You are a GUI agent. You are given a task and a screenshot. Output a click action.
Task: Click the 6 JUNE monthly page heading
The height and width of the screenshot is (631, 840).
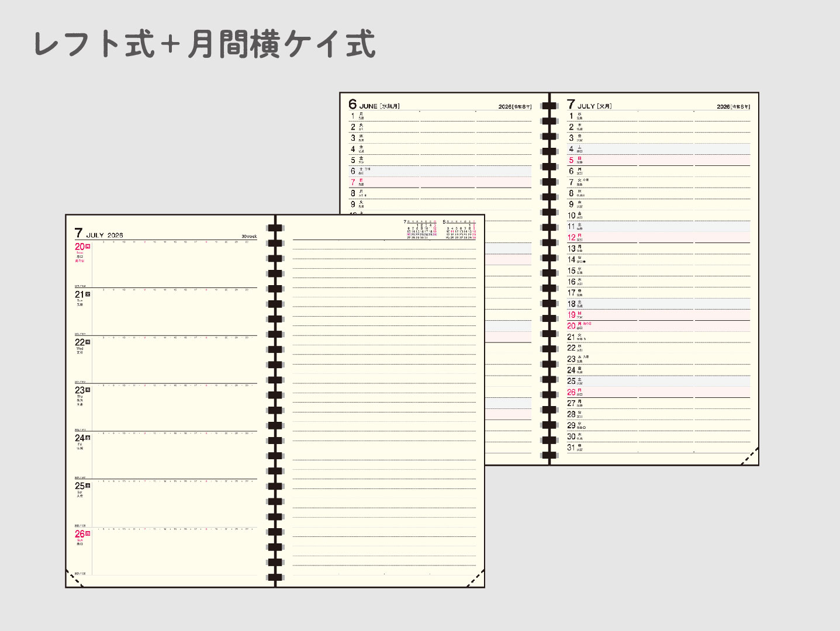pos(374,105)
